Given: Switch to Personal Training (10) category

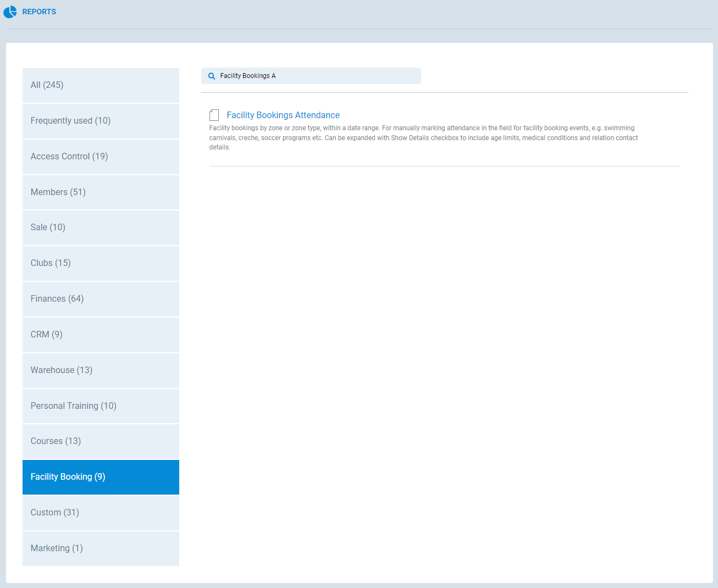Looking at the screenshot, I should tap(101, 406).
